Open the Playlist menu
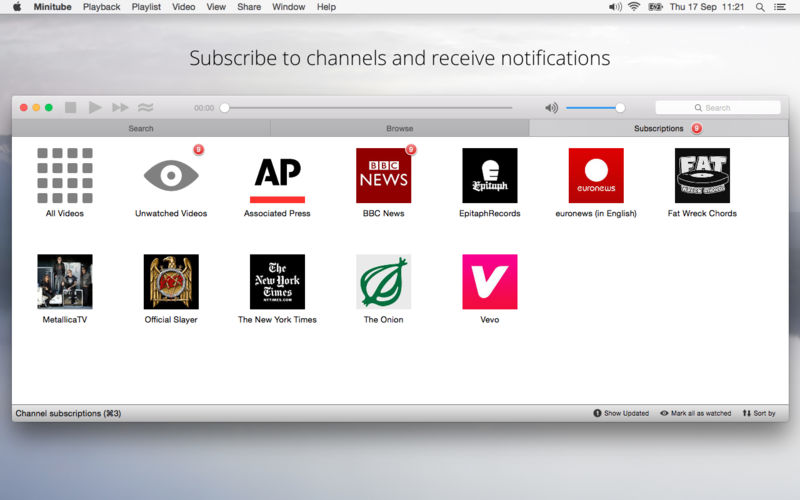 146,7
